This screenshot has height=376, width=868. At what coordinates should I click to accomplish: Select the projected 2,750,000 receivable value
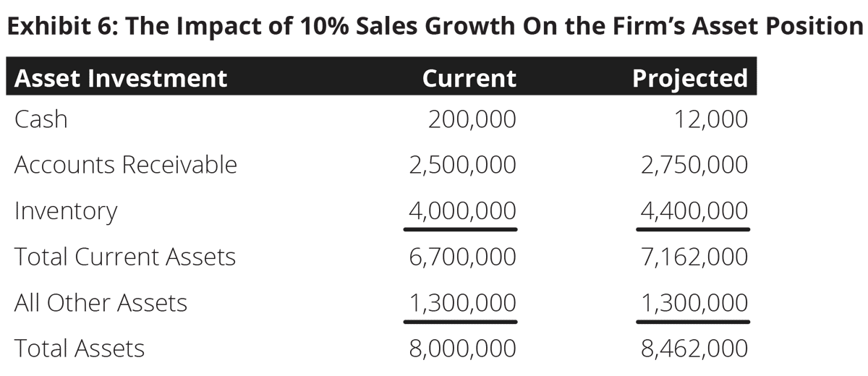(694, 165)
